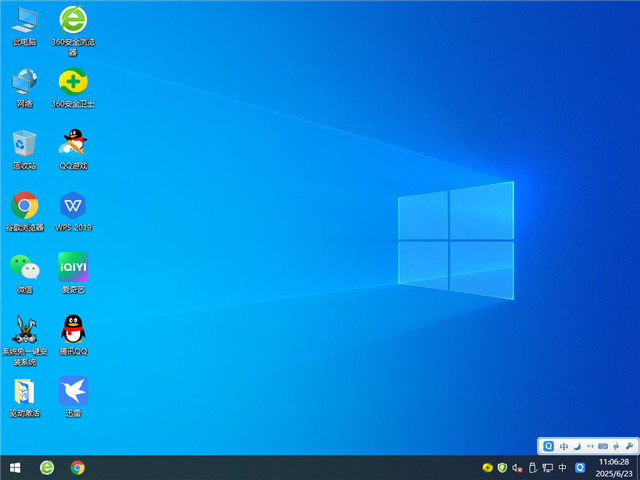Click the QQ Pinyin logo on floating IME bar
The image size is (640, 480).
tap(549, 446)
